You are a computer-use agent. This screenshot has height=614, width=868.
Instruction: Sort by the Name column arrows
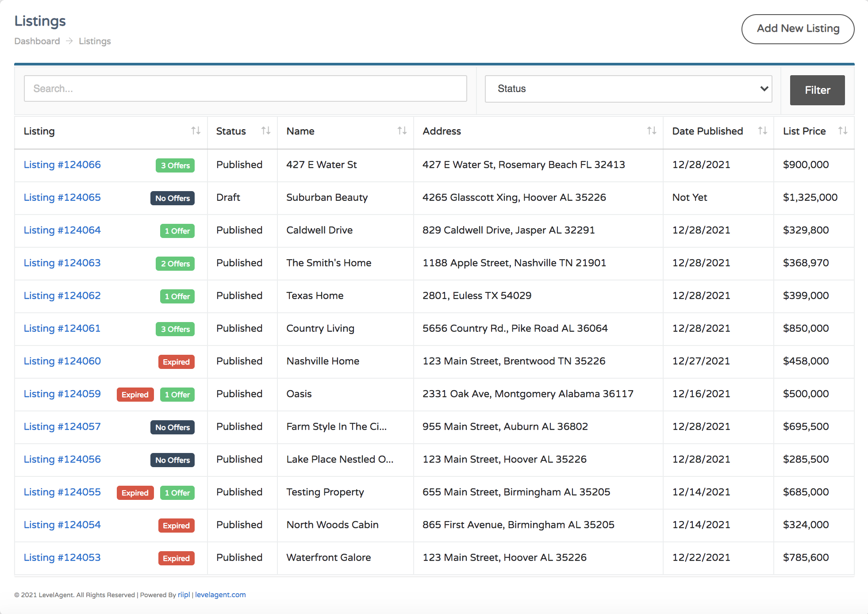(x=402, y=131)
